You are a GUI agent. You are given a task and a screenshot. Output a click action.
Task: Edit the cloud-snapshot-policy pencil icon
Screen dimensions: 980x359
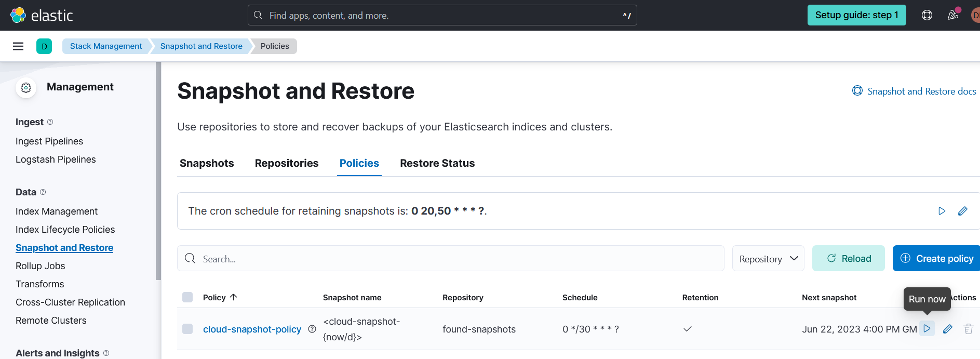pos(947,329)
